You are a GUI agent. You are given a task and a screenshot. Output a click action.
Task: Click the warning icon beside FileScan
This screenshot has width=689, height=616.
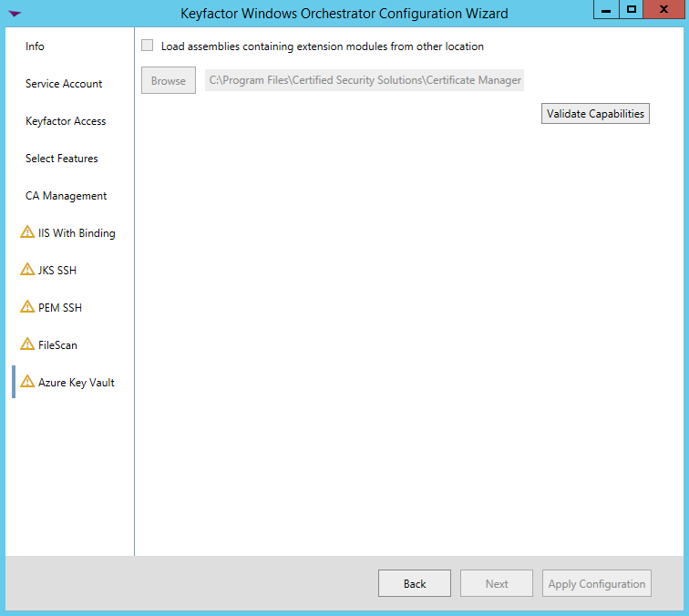(x=27, y=344)
